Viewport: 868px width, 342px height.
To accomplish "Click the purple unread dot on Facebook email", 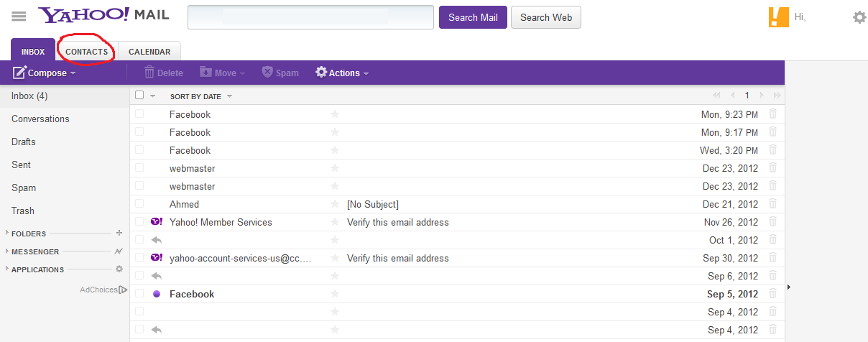I will tap(157, 294).
